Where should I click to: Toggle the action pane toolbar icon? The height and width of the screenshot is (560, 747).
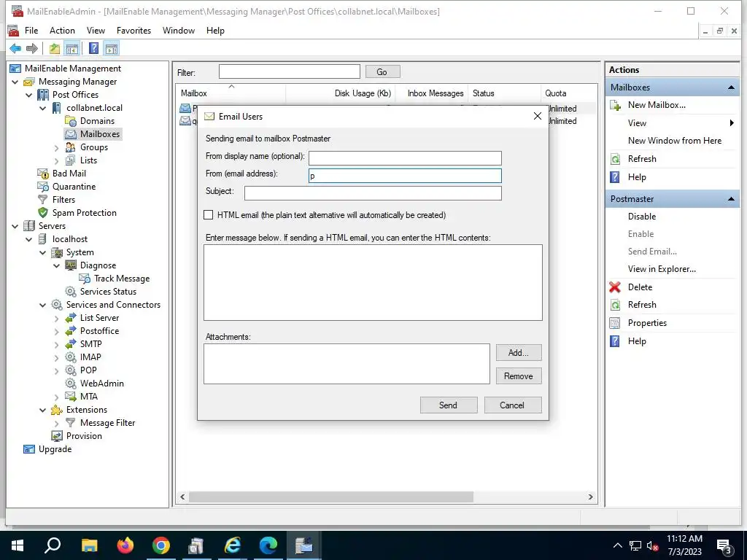[x=112, y=48]
